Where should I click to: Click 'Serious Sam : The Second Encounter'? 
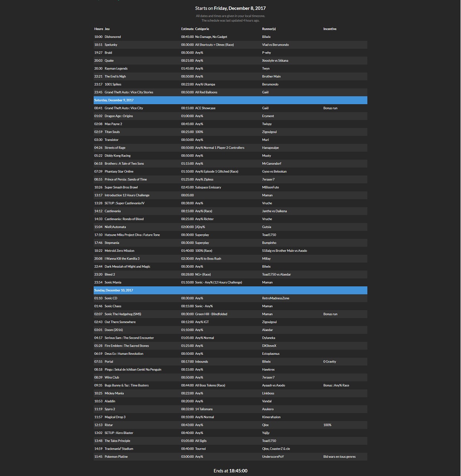coord(129,338)
